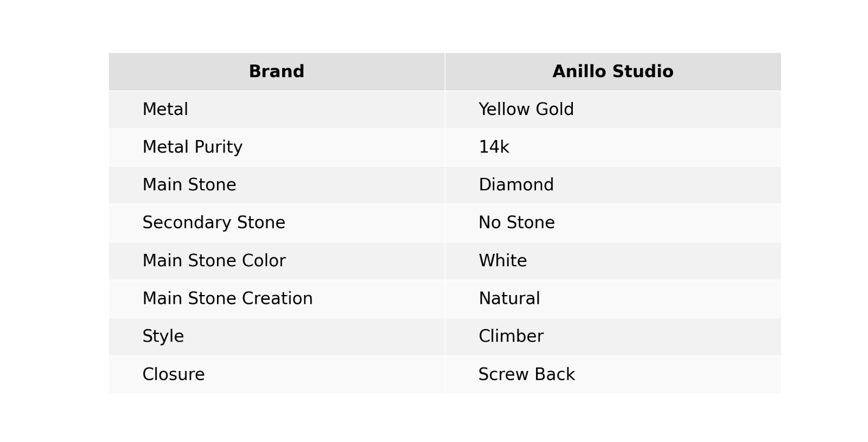Viewport: 868px width, 442px height.
Task: Select the Main Stone label
Action: pos(189,185)
